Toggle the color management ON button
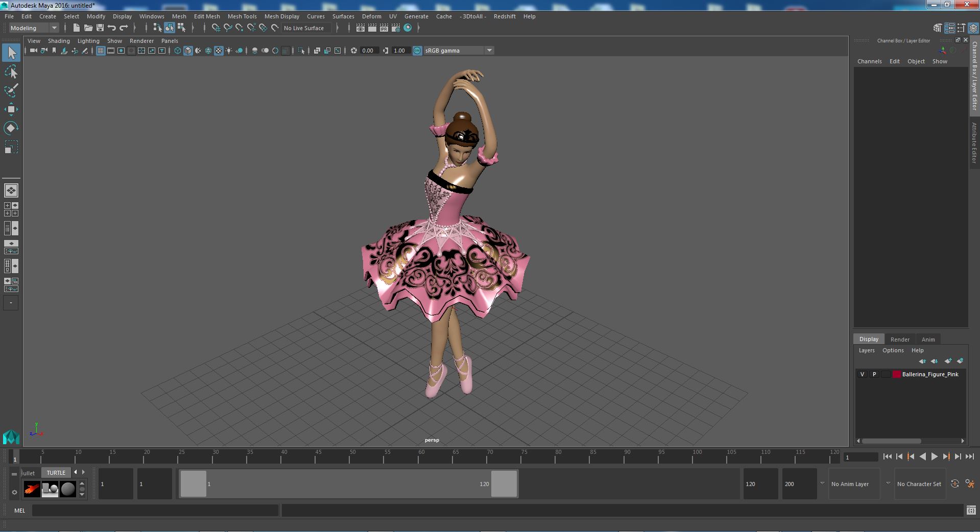The image size is (980, 532). pos(417,51)
